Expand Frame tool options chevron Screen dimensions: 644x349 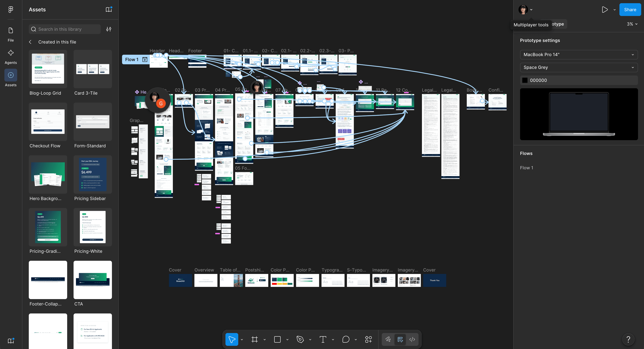click(264, 339)
